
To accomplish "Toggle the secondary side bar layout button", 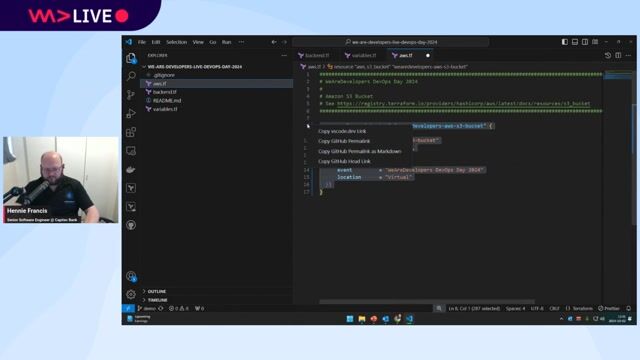I will tap(585, 42).
